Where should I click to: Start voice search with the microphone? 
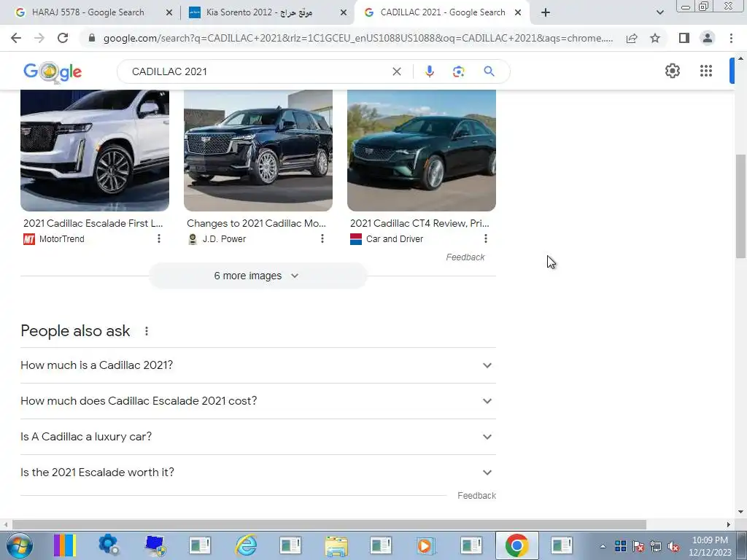pos(429,71)
